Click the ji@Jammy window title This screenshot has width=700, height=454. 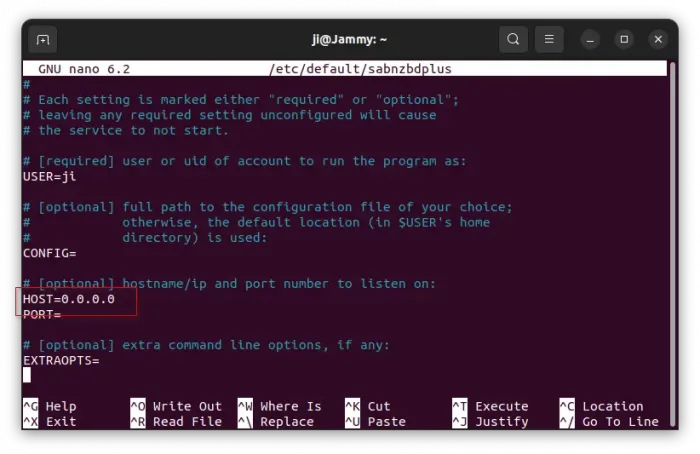349,40
